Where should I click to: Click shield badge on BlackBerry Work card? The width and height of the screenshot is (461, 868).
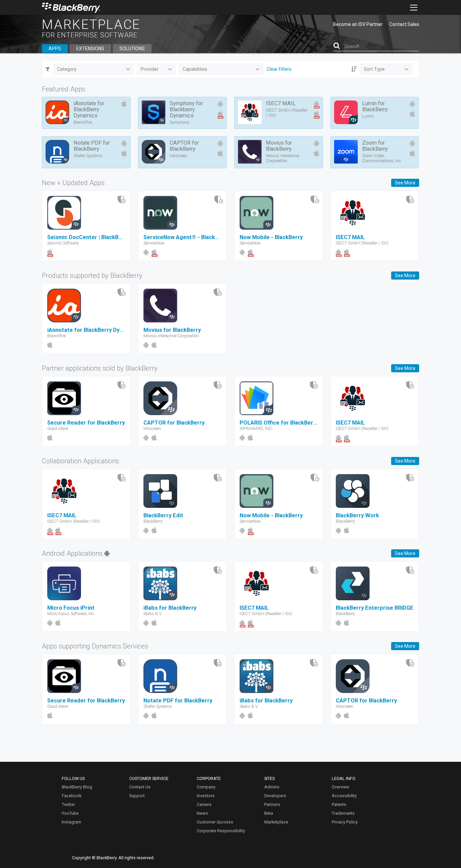(410, 478)
